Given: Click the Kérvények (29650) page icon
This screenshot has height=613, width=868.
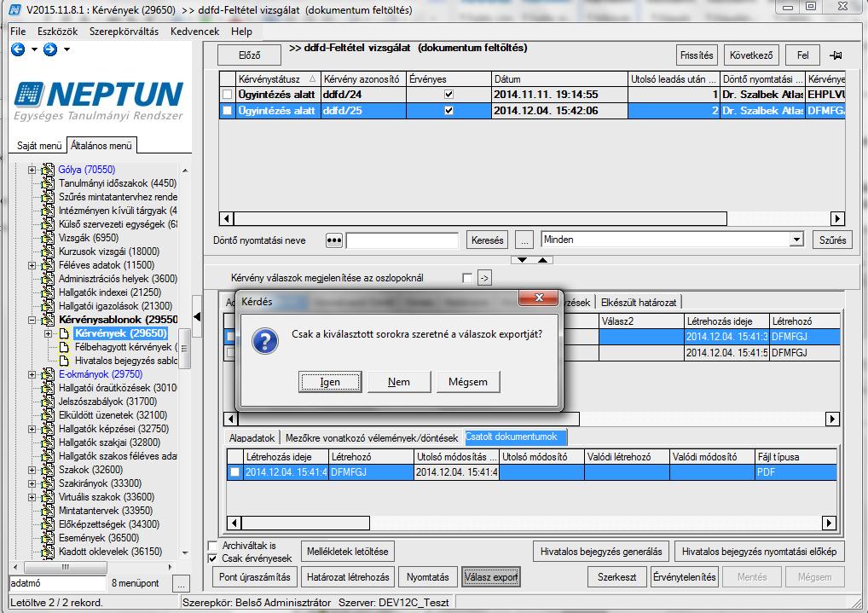Looking at the screenshot, I should [64, 333].
